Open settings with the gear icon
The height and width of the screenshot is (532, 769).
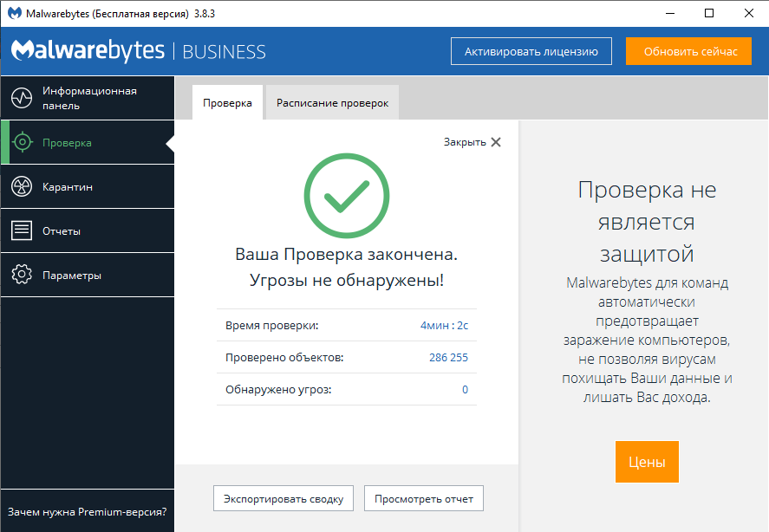(22, 276)
